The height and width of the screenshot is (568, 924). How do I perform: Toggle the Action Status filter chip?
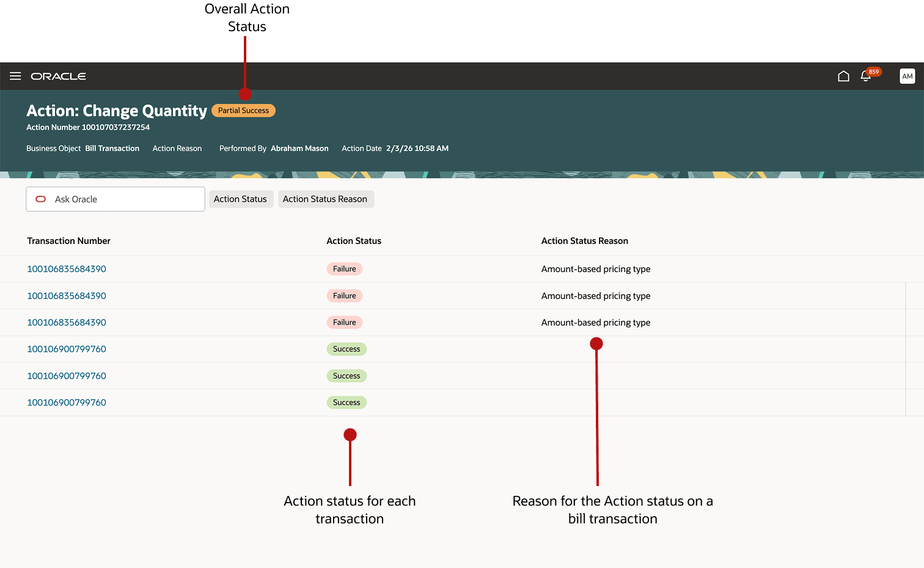[x=241, y=199]
